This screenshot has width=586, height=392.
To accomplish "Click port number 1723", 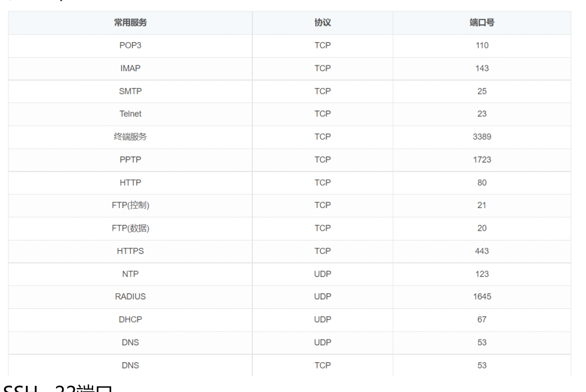I will [x=482, y=160].
